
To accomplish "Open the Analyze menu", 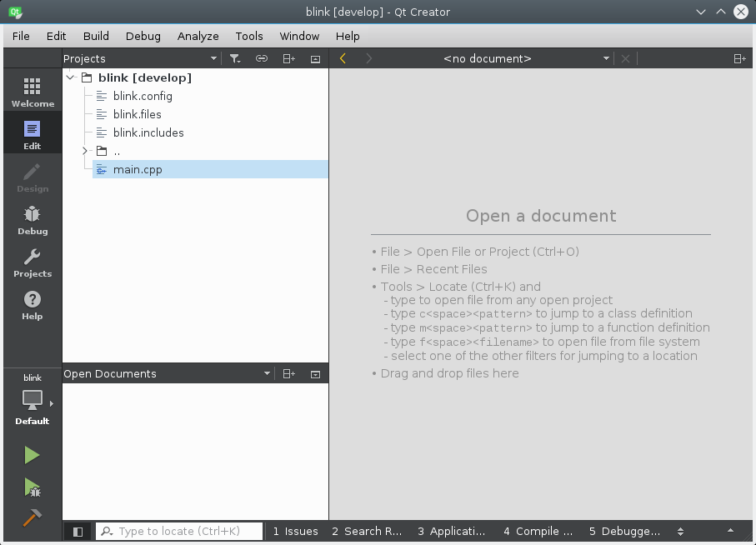I will (x=198, y=36).
